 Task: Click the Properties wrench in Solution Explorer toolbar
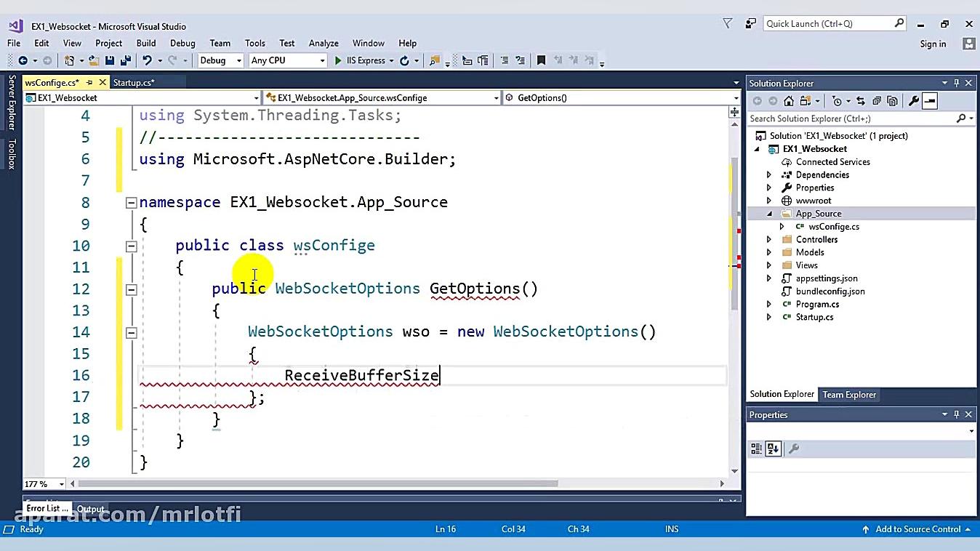[914, 101]
